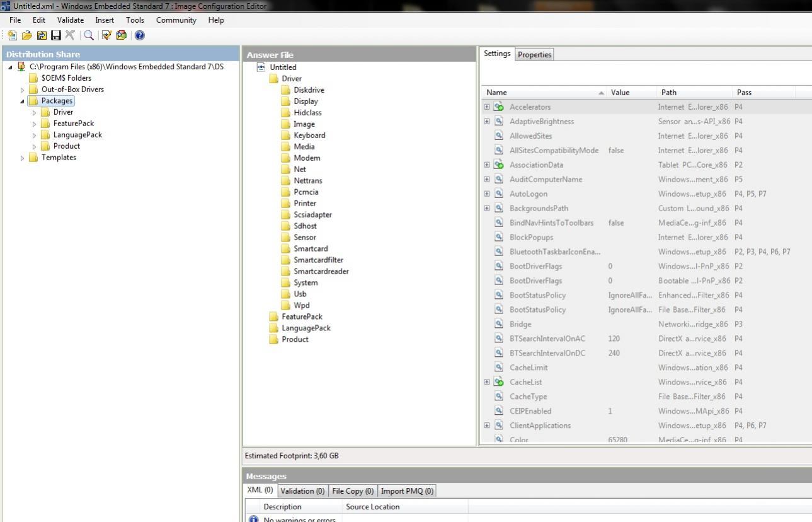Screen dimensions: 812x522
Task: Click the Smartcard folder icon
Action: pyautogui.click(x=286, y=248)
